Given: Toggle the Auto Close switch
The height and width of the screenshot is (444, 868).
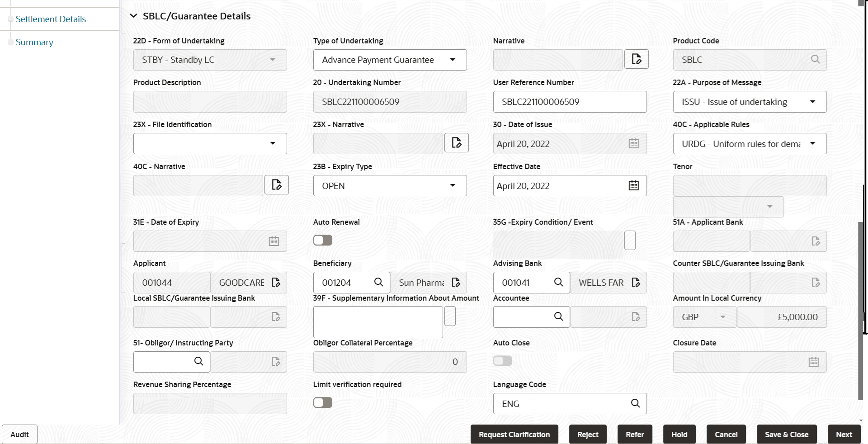Looking at the screenshot, I should (503, 360).
